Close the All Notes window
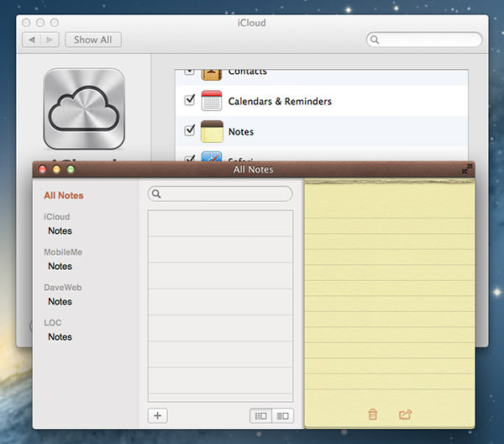This screenshot has height=444, width=504. (x=43, y=169)
